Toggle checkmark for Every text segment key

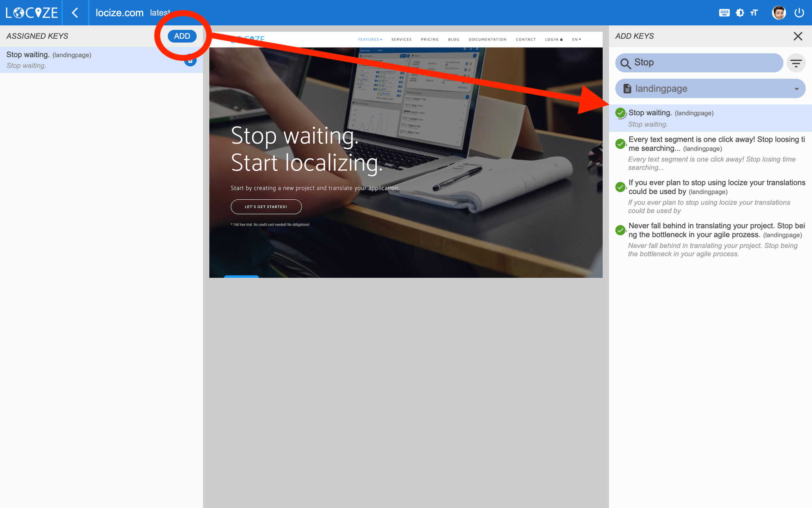point(620,144)
